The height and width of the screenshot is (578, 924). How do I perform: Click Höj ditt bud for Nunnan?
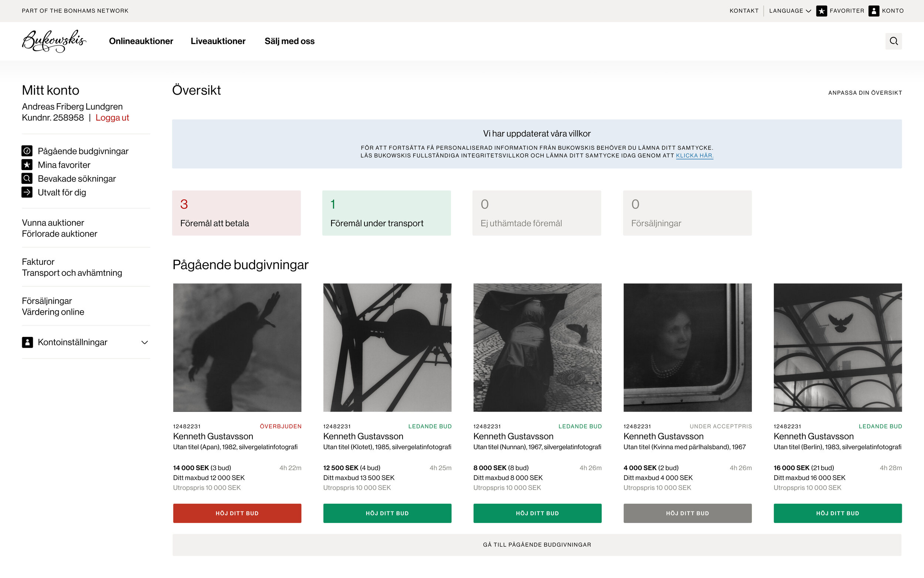coord(537,513)
